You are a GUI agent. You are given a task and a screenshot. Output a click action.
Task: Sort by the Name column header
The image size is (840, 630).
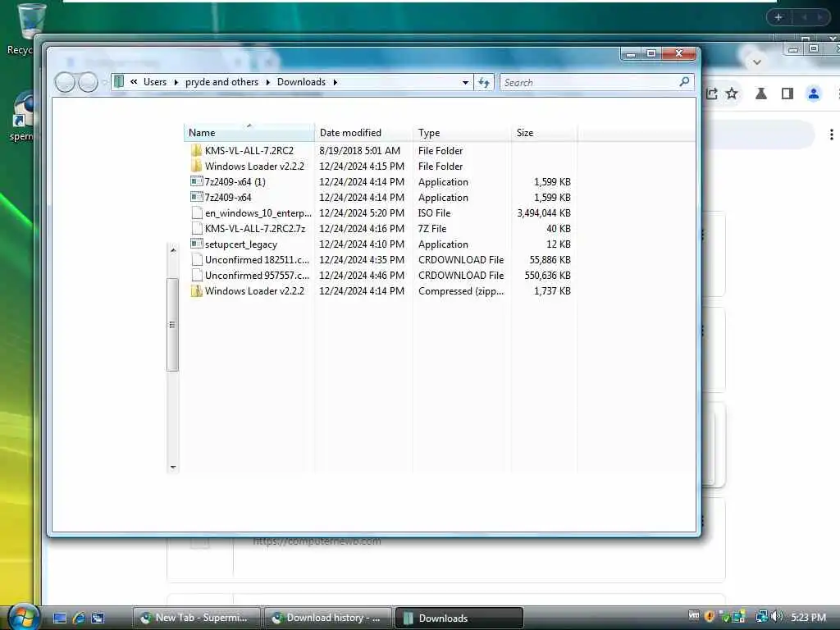249,132
